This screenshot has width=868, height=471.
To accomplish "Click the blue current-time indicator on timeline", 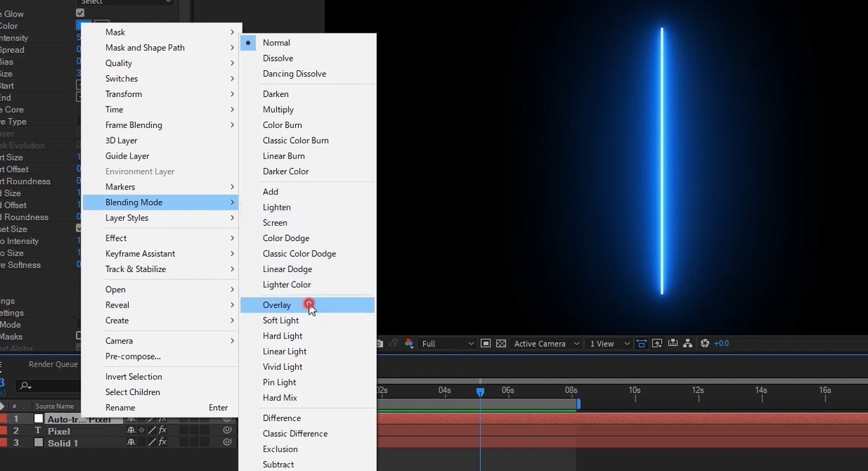I will (480, 391).
